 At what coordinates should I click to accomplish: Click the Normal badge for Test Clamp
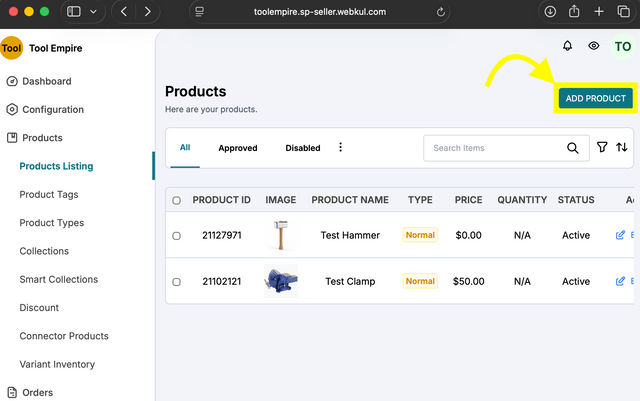pos(420,281)
